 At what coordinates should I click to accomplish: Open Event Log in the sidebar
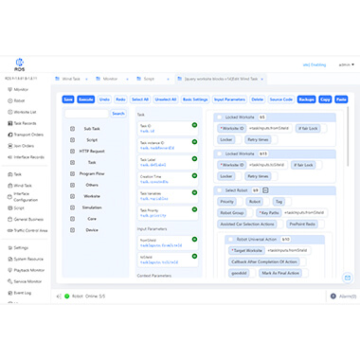pyautogui.click(x=20, y=293)
